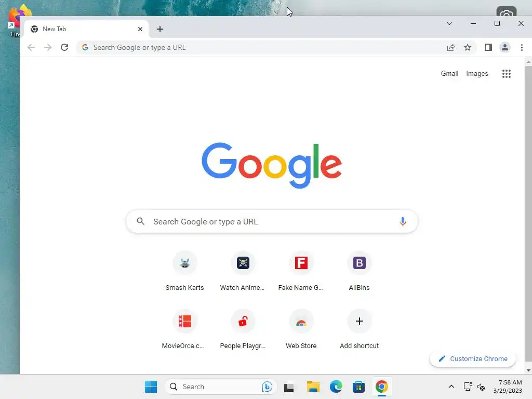532x399 pixels.
Task: Open the Images link
Action: point(477,74)
